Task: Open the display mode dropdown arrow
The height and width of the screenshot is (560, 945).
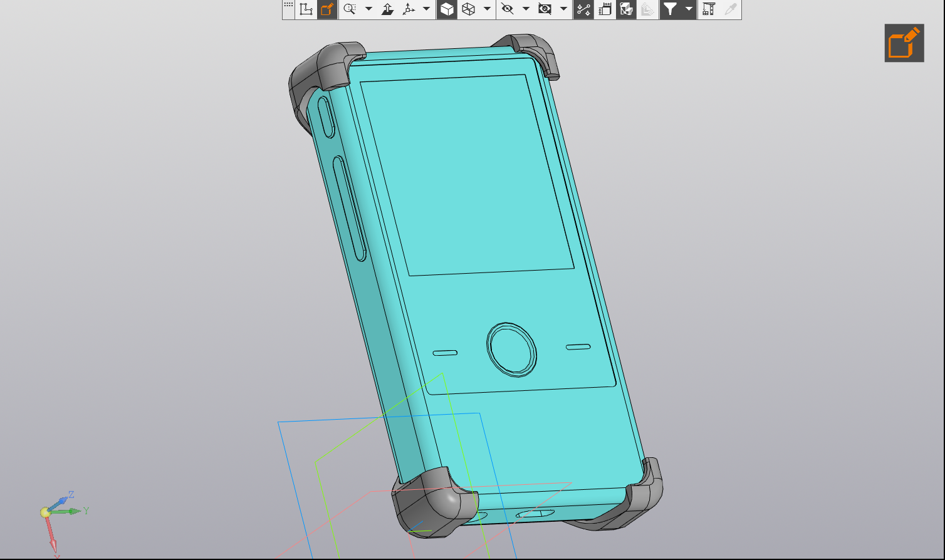Action: pyautogui.click(x=487, y=9)
